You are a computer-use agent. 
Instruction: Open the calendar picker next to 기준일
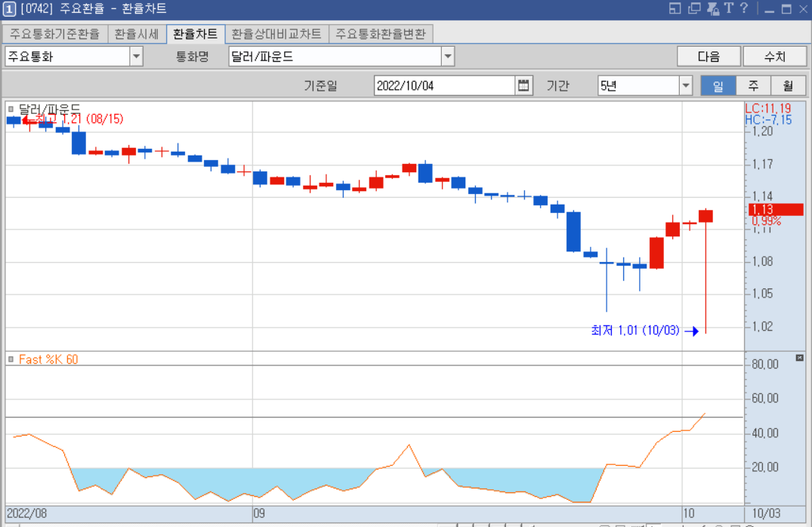523,85
